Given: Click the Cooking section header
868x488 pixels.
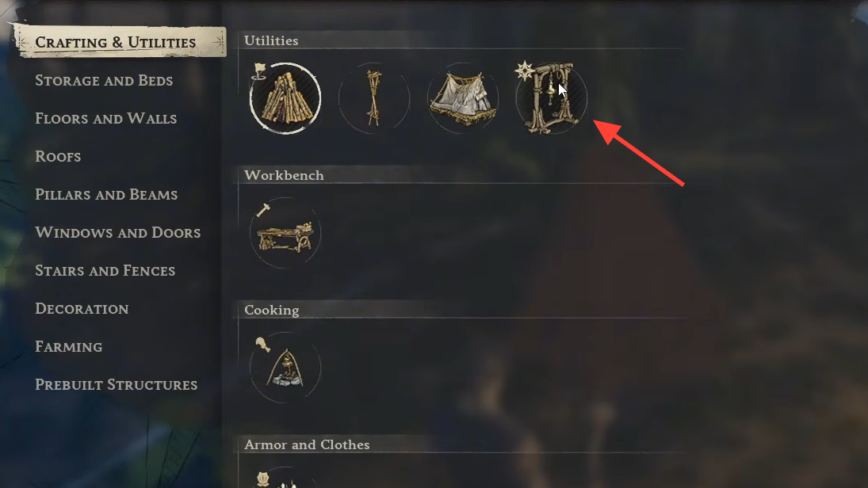Looking at the screenshot, I should (272, 310).
